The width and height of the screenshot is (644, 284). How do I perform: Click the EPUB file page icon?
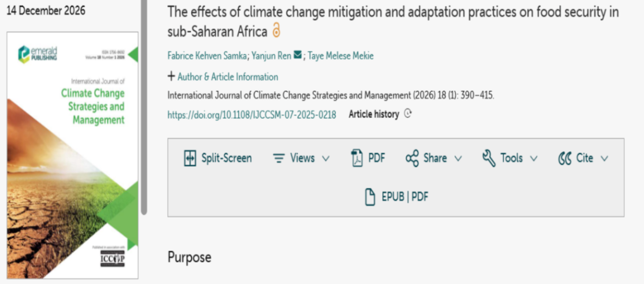point(370,197)
